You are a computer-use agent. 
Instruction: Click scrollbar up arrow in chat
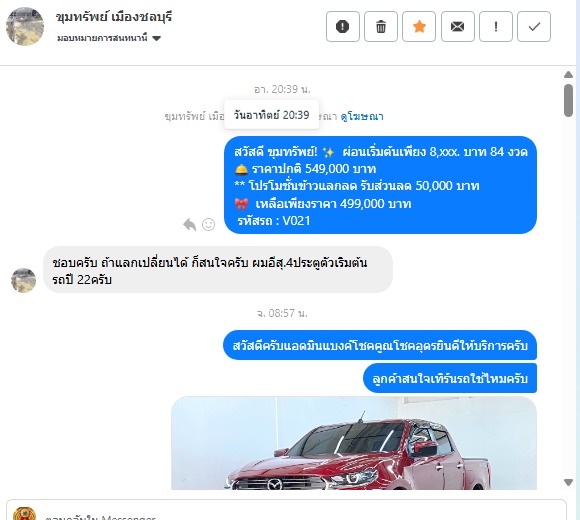click(569, 75)
